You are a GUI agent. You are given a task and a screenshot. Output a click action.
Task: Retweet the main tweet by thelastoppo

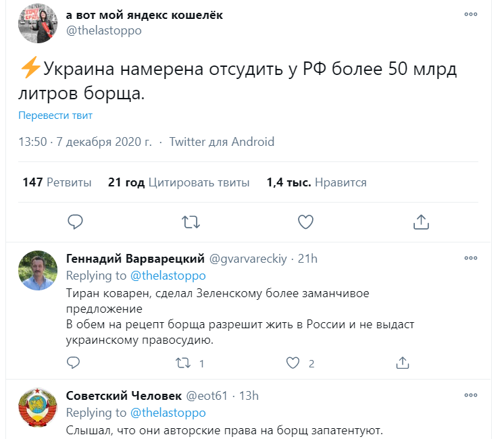coord(191,222)
